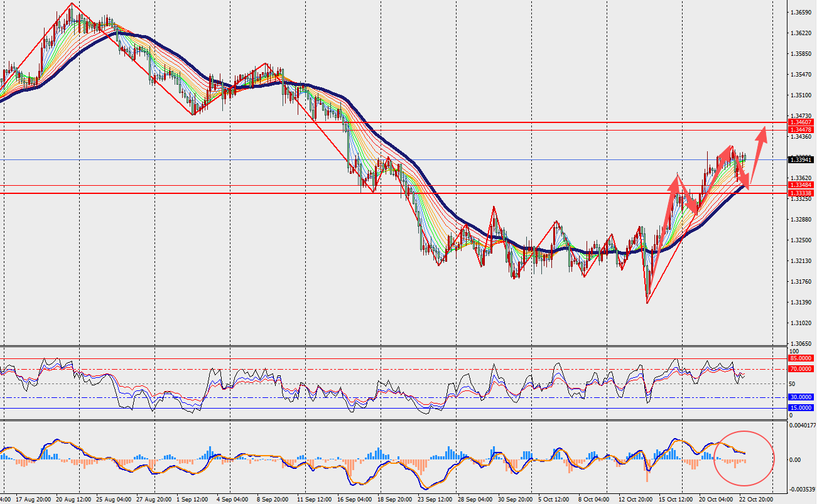817x504 pixels.
Task: Click the 22 Oct 20:00 time label
Action: click(755, 500)
